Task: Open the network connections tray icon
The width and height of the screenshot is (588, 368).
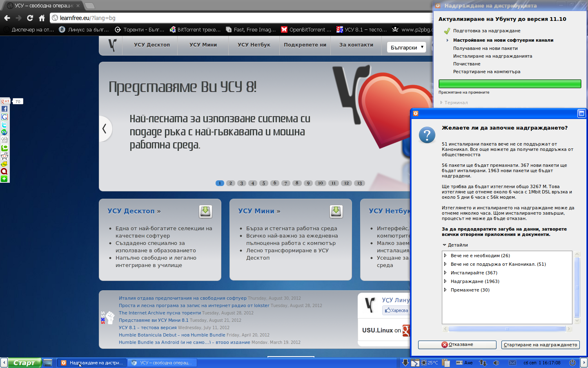Action: coord(483,363)
